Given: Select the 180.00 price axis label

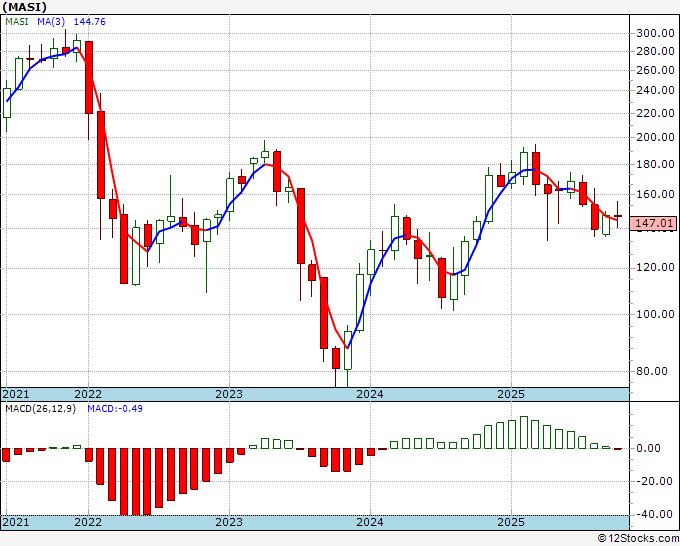Looking at the screenshot, I should click(655, 164).
